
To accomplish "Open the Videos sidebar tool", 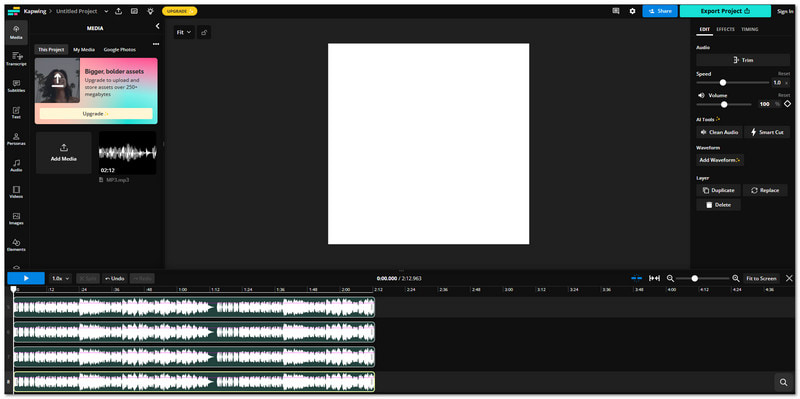I will pyautogui.click(x=16, y=192).
